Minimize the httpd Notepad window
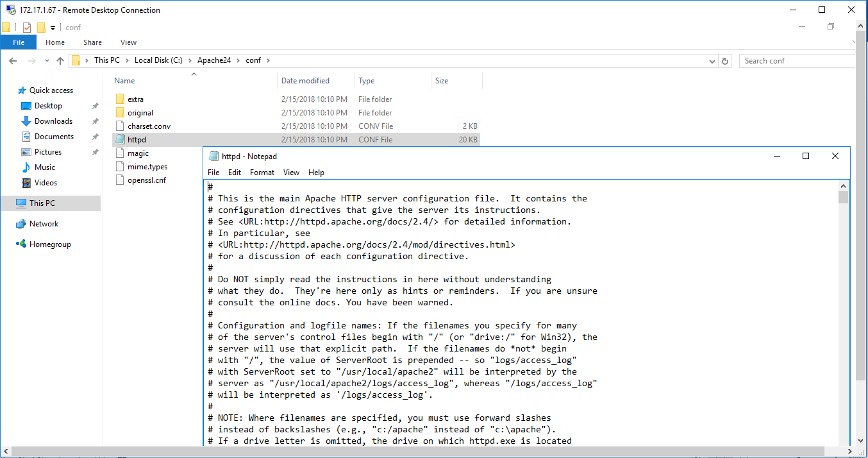Image resolution: width=868 pixels, height=458 pixels. 777,157
